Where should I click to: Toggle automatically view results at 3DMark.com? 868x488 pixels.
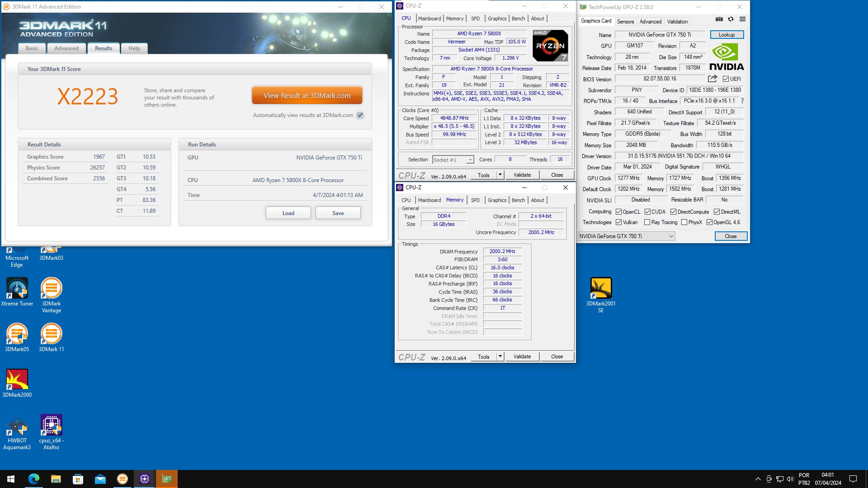[x=360, y=115]
